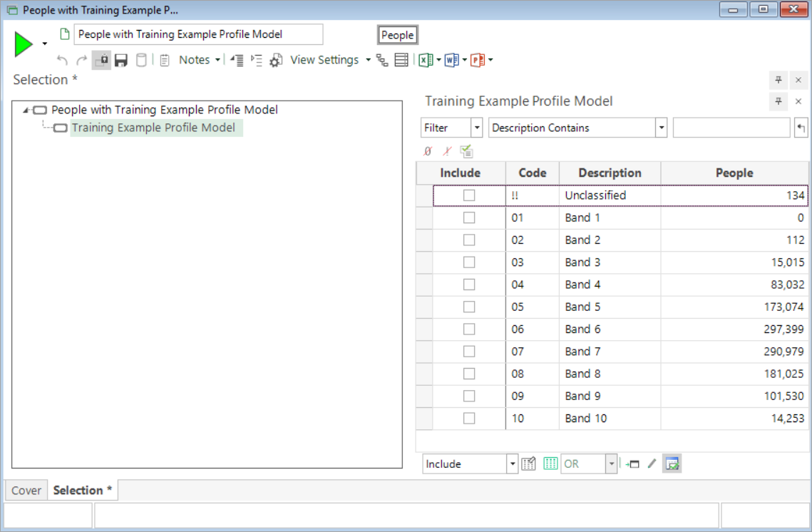Pin the Selection panel
Screen dimensions: 812x532
[778, 80]
